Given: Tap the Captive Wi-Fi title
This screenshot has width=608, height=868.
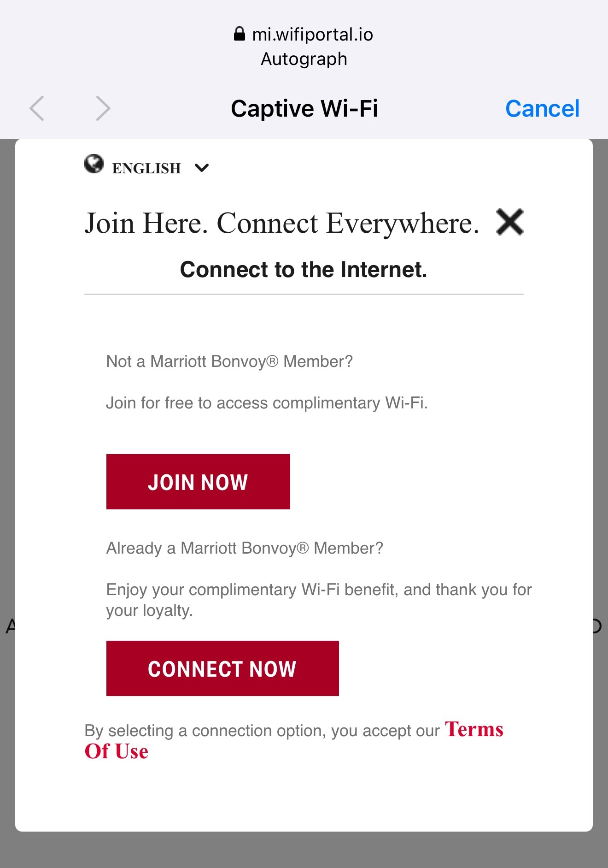Looking at the screenshot, I should pyautogui.click(x=304, y=109).
